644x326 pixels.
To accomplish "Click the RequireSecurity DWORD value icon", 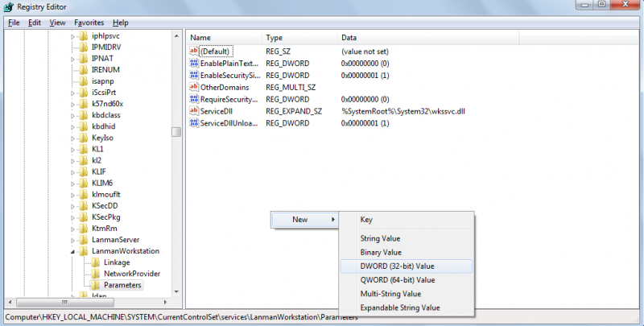I will (x=194, y=99).
